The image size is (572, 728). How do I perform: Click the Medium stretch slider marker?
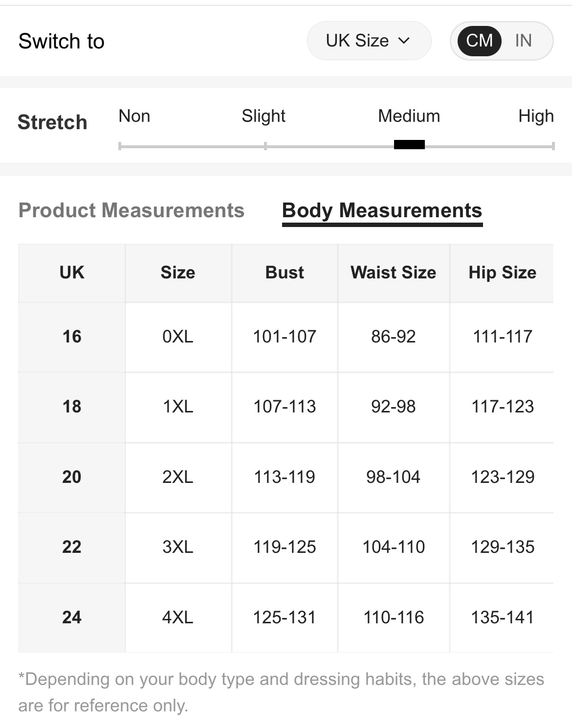410,144
